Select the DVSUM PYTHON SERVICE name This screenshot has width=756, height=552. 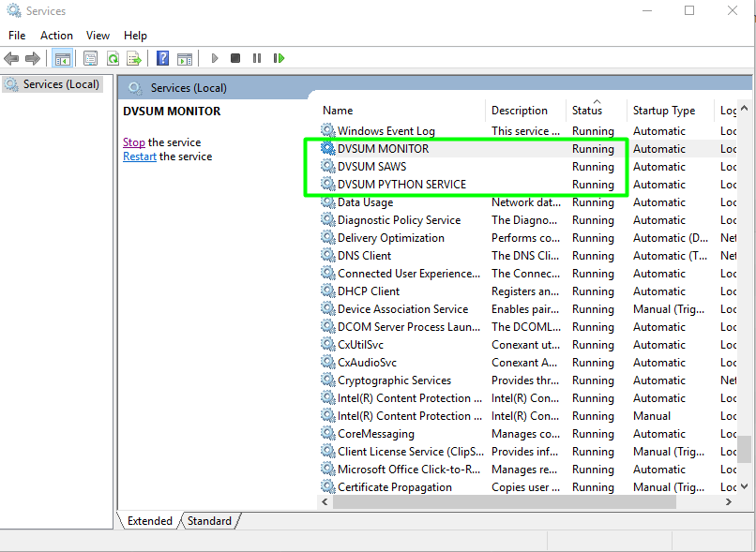point(401,184)
